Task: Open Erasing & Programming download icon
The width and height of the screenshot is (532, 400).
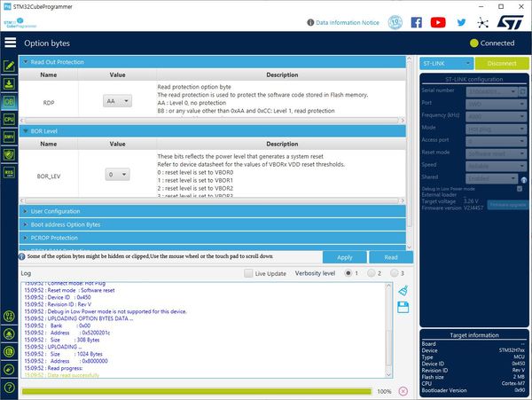Action: pos(9,83)
